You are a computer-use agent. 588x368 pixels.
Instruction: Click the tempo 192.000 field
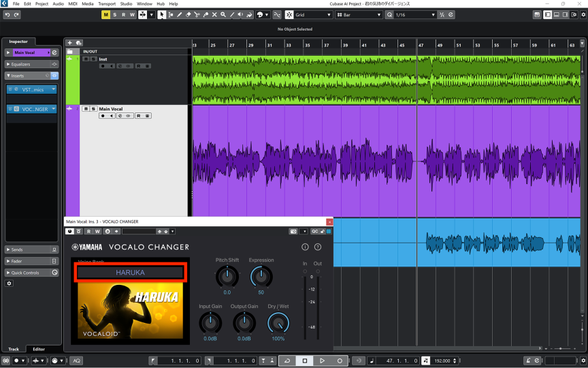click(x=442, y=361)
